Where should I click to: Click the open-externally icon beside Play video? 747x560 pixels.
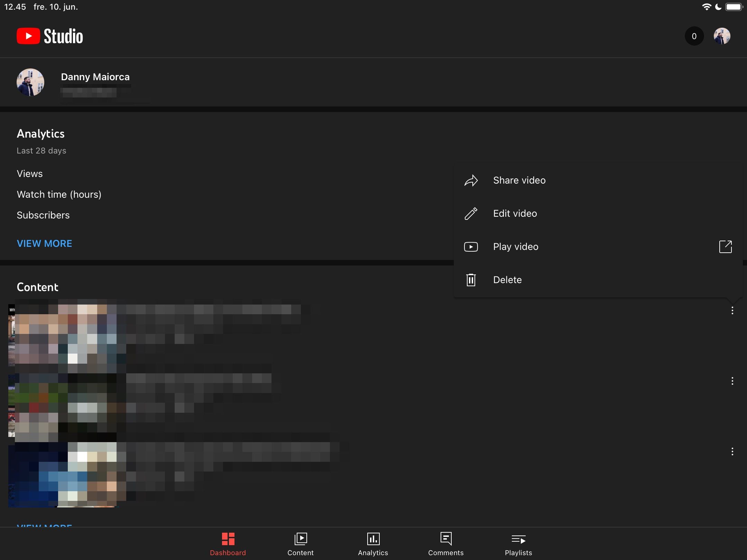coord(726,247)
